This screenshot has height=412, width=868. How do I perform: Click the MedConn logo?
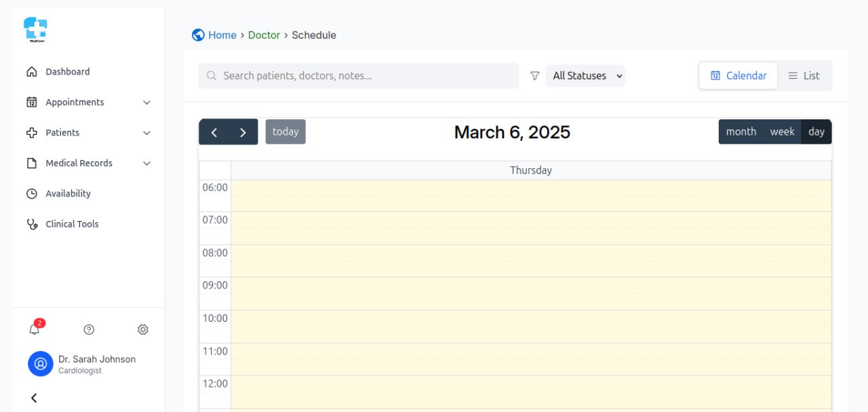(35, 30)
